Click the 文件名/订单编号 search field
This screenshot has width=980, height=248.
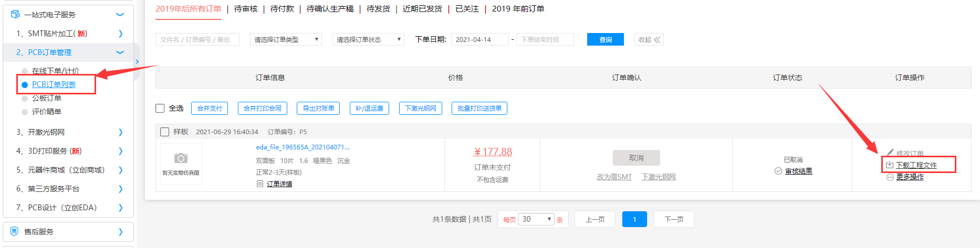pyautogui.click(x=197, y=39)
